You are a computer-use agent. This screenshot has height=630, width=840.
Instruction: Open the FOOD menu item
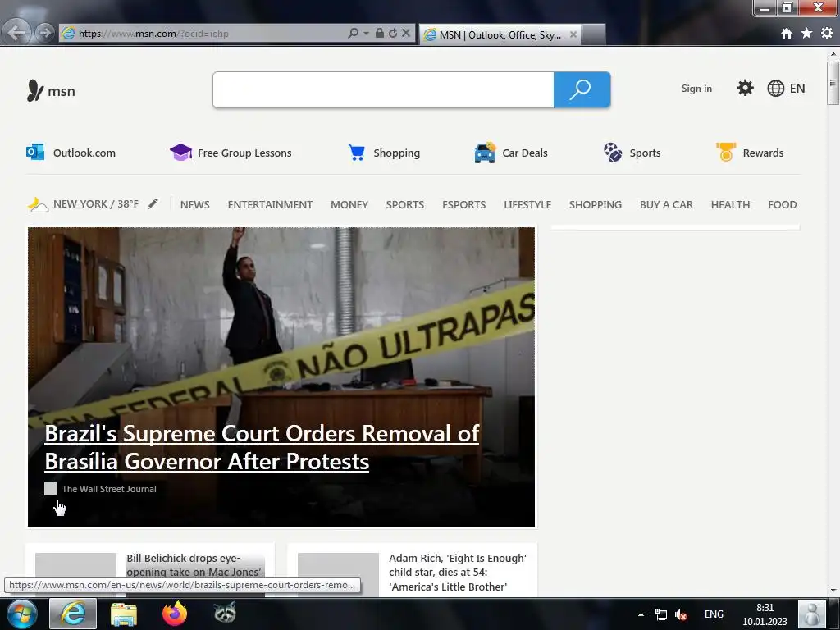[x=782, y=204]
